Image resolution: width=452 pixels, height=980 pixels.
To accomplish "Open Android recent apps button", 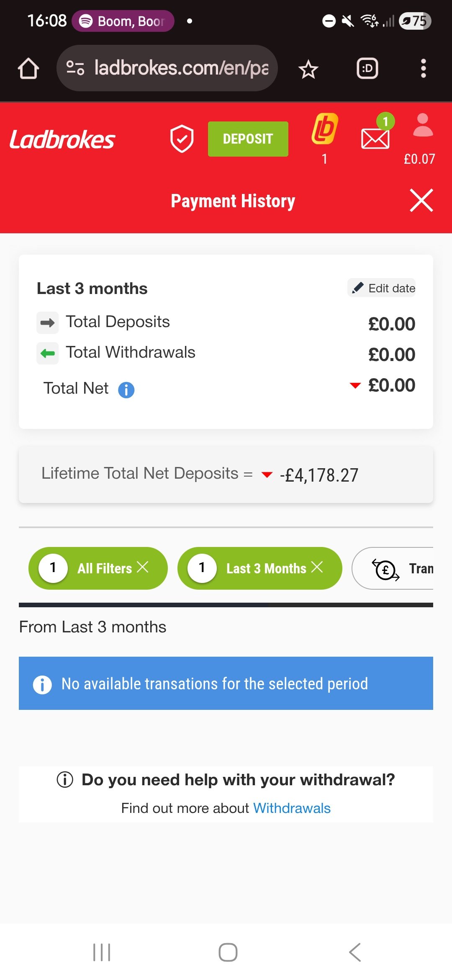I will (x=102, y=952).
